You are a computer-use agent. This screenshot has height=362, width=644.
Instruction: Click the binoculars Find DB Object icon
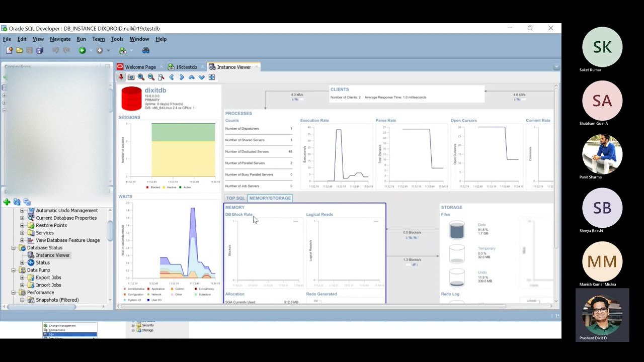tap(146, 50)
